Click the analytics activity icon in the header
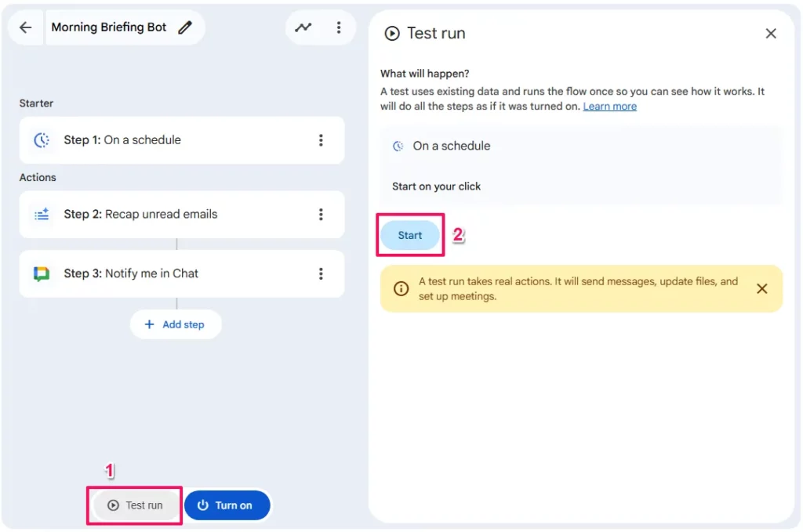This screenshot has height=532, width=803. 303,27
